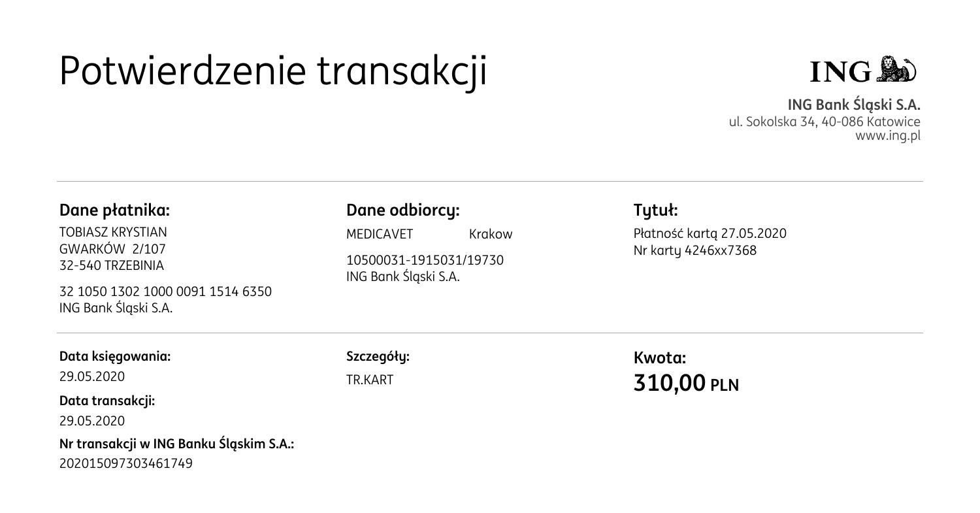Click transaction number 202015097303461749
The height and width of the screenshot is (513, 980).
[126, 463]
